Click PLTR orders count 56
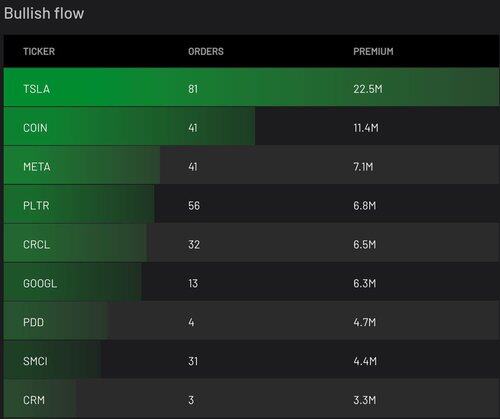Screen dimensions: 500x419 tap(194, 205)
